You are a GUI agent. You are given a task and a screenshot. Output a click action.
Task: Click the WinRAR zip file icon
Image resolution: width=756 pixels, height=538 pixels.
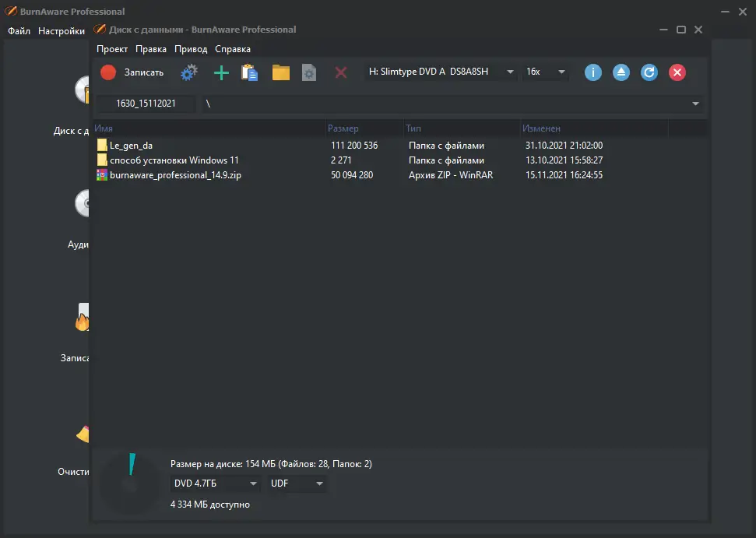coord(102,175)
